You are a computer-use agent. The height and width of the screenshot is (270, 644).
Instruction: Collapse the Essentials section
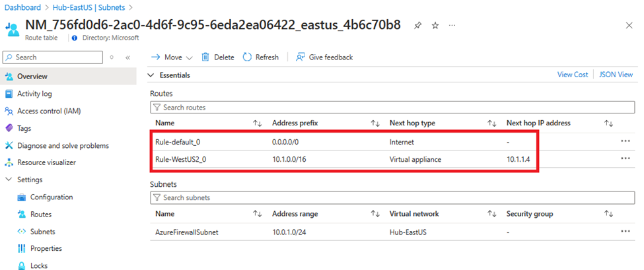pyautogui.click(x=151, y=75)
